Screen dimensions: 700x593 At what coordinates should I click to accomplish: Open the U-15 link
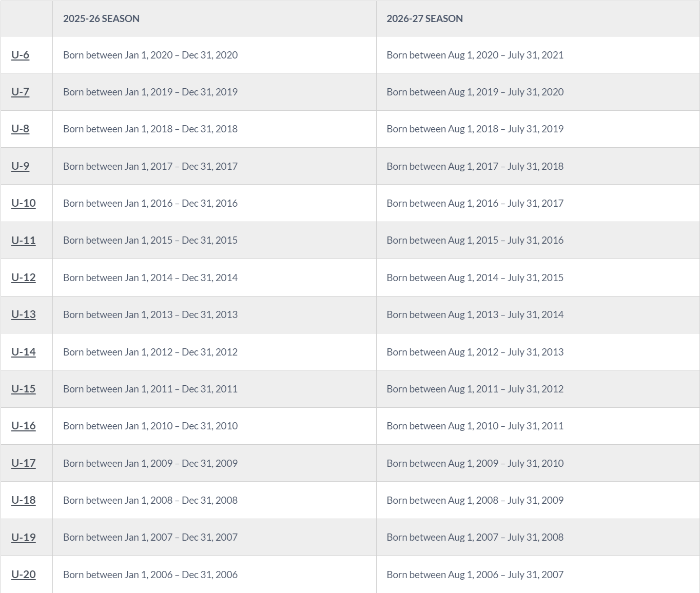click(24, 389)
